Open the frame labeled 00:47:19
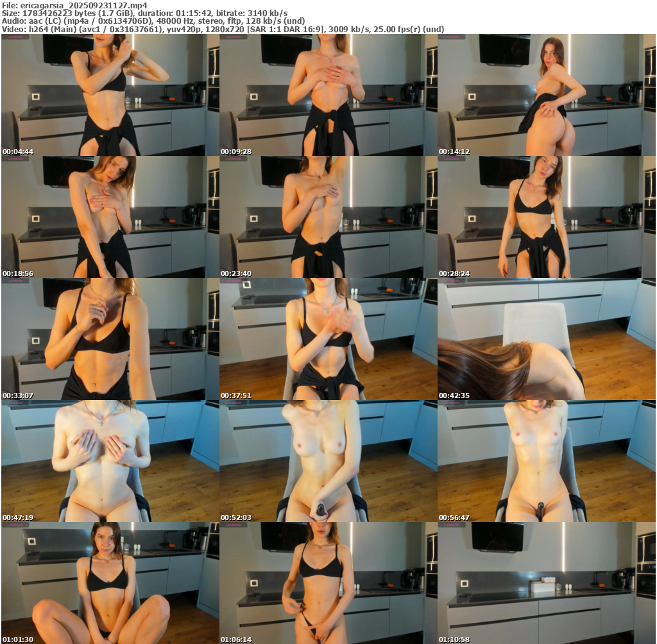Image resolution: width=657 pixels, height=644 pixels. 110,461
